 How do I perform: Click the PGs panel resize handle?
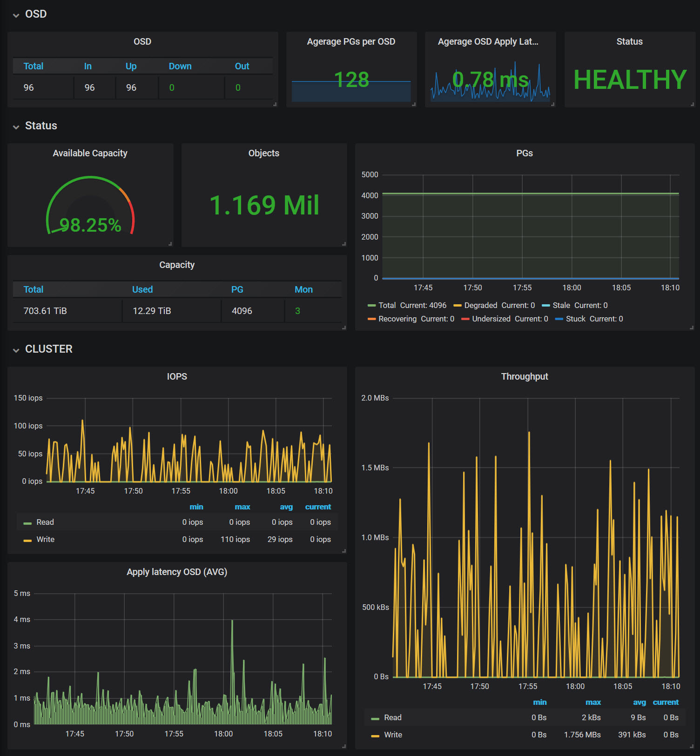click(692, 328)
